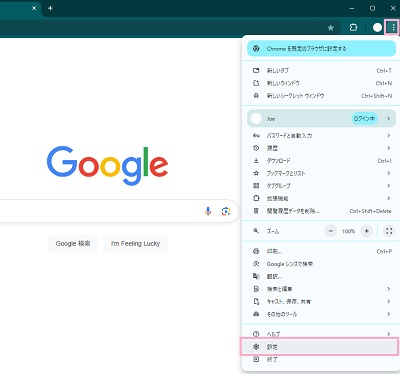Image resolution: width=400 pixels, height=374 pixels.
Task: Click the 100% zoom value
Action: [348, 231]
